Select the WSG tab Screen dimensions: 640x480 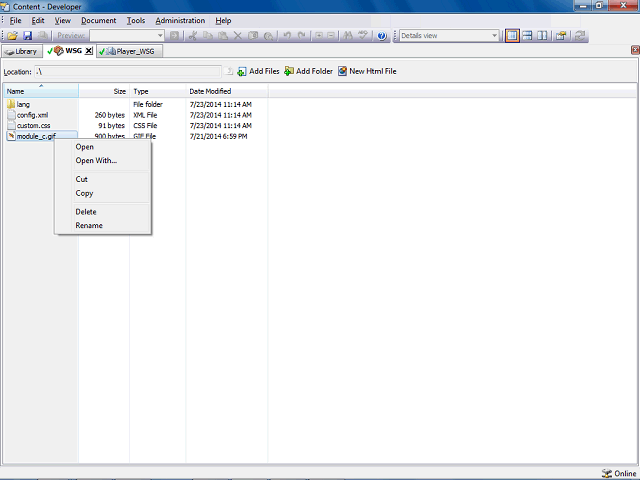[x=69, y=51]
